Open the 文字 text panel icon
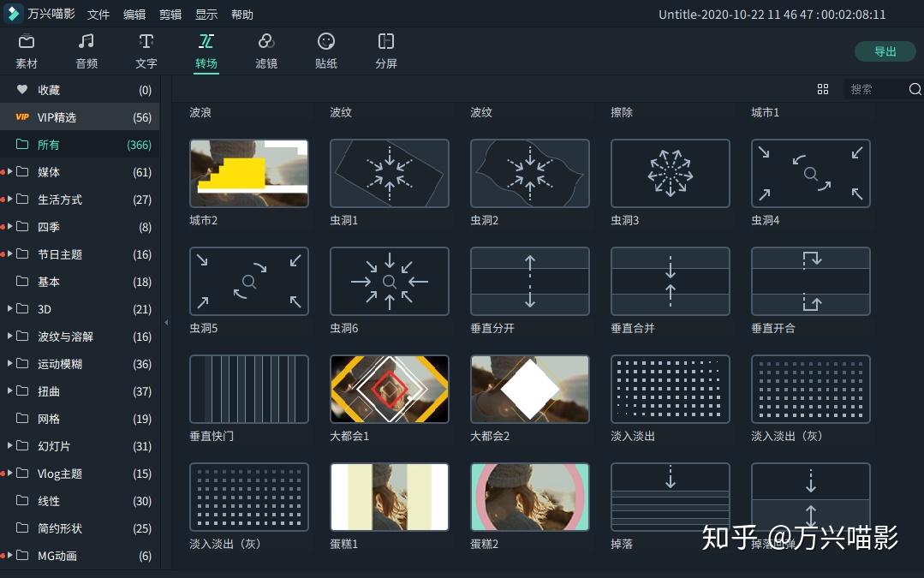The width and height of the screenshot is (924, 578). (146, 41)
